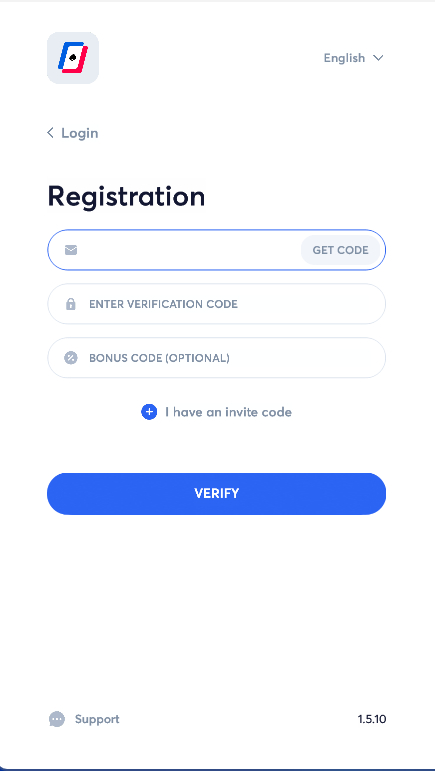
Task: Select the Bonus Code (Optional) field
Action: click(216, 358)
